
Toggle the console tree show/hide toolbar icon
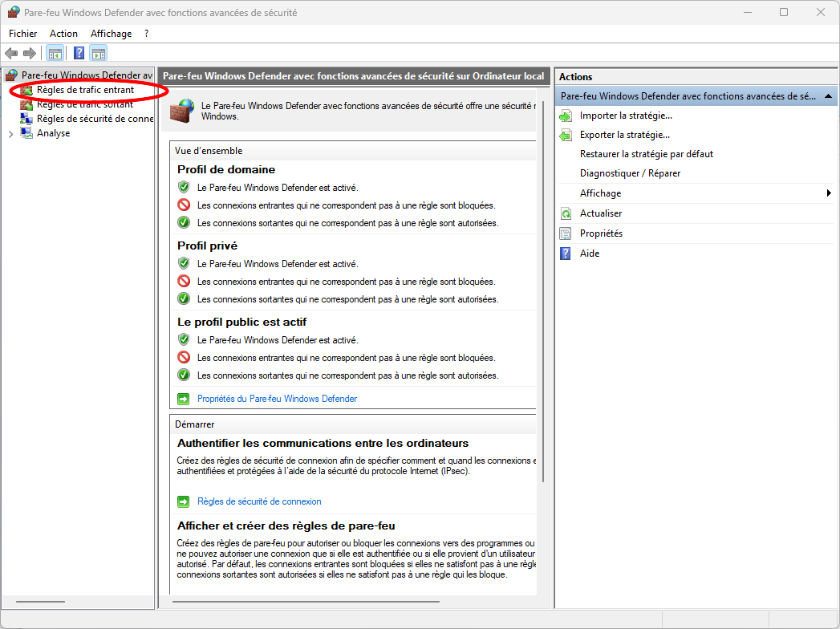pos(55,54)
